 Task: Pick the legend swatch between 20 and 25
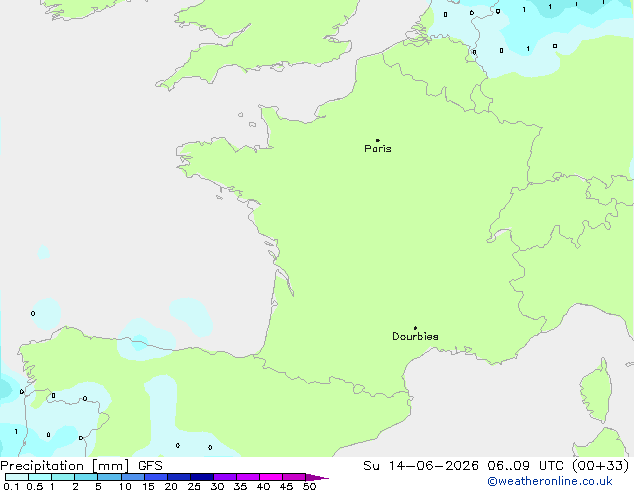(179, 477)
